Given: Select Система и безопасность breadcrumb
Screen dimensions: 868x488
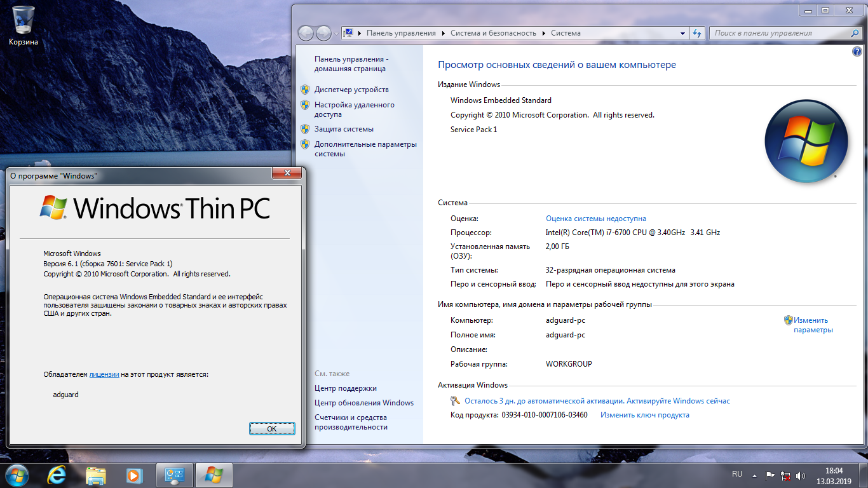Looking at the screenshot, I should click(x=493, y=33).
